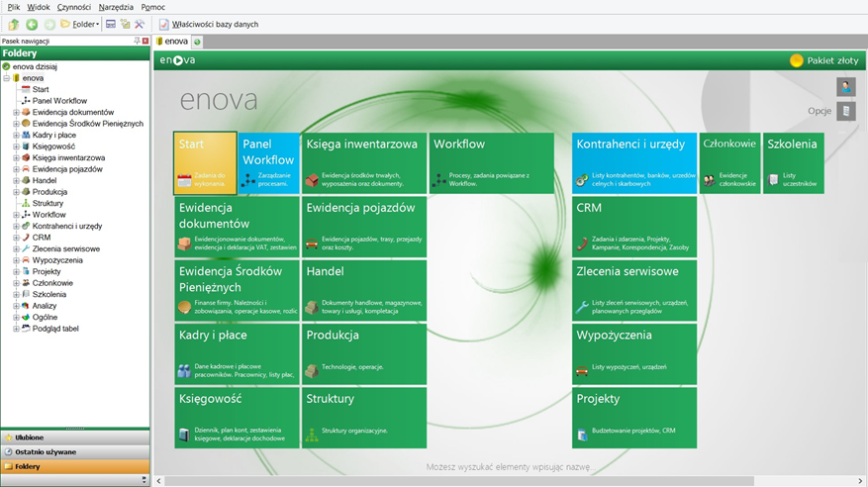
Task: Click the Księga inwentarzowa tree icon
Action: [26, 157]
